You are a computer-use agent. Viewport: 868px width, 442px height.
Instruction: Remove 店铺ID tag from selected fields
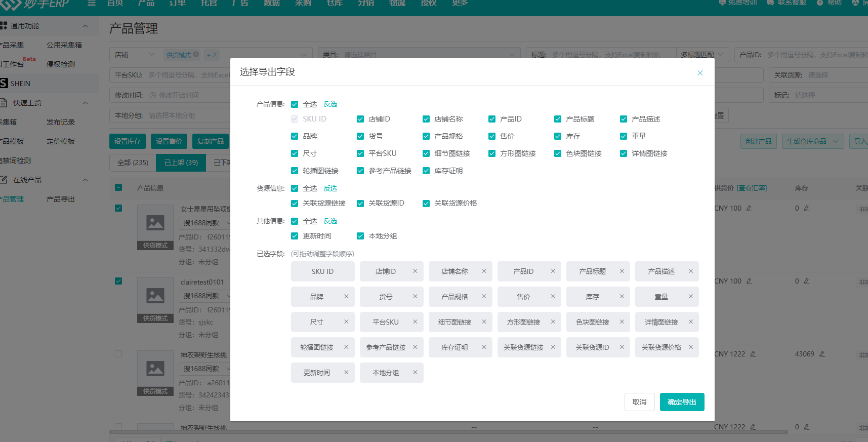click(415, 271)
